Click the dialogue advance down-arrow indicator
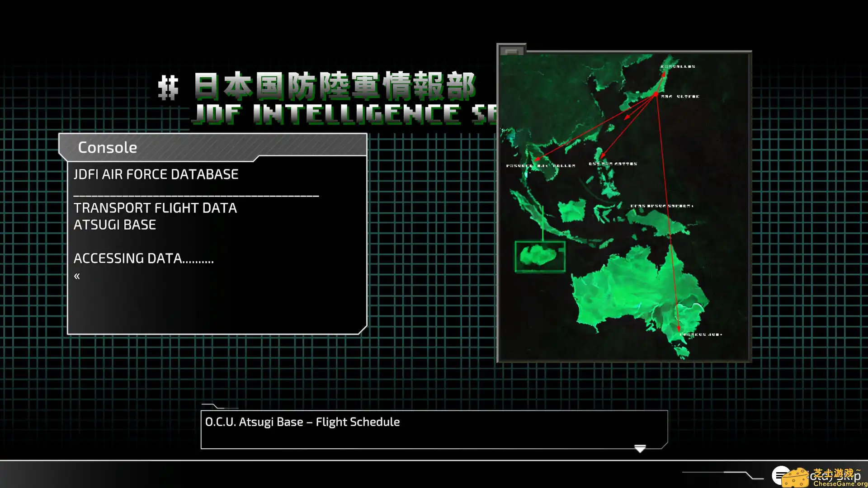The width and height of the screenshot is (868, 488). (640, 448)
